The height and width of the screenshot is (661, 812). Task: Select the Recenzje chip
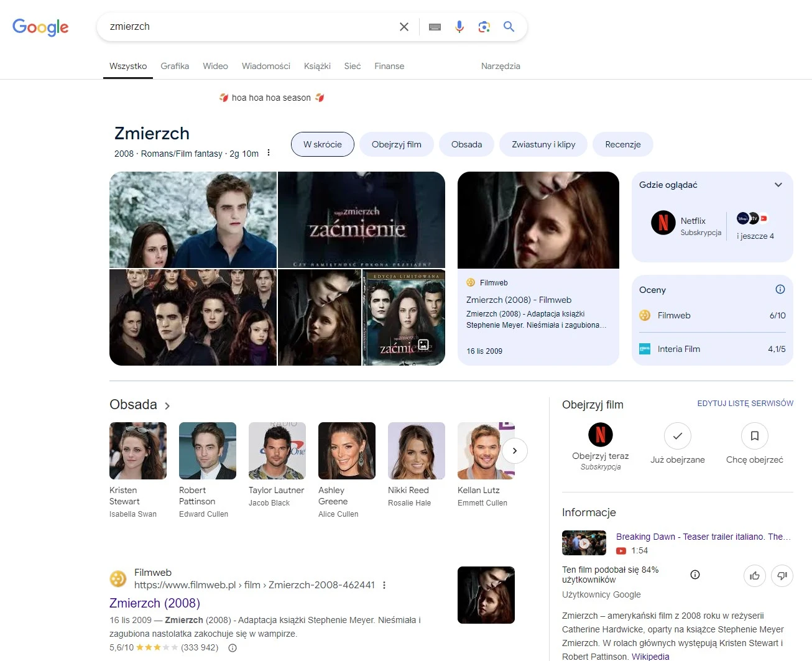coord(623,144)
